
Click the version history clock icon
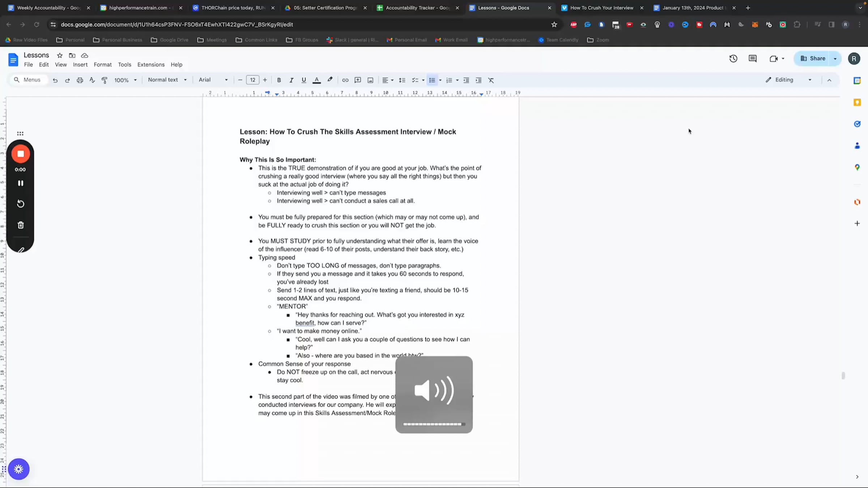pyautogui.click(x=733, y=59)
